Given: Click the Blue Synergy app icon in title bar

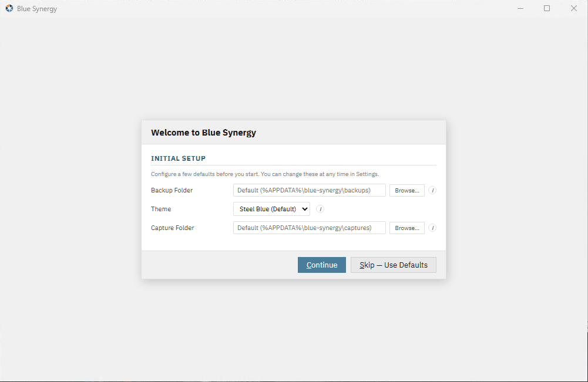Looking at the screenshot, I should pyautogui.click(x=9, y=9).
